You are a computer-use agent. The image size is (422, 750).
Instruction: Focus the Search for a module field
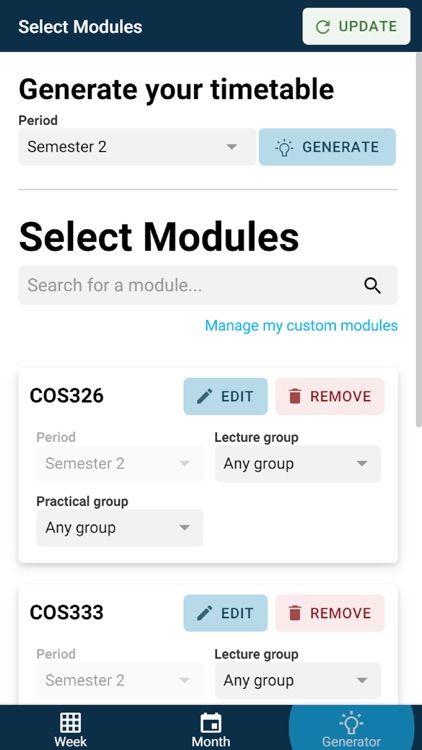[208, 285]
